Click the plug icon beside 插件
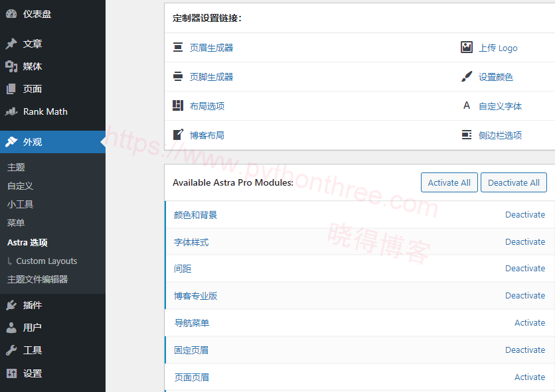This screenshot has height=392, width=555. pyautogui.click(x=11, y=305)
